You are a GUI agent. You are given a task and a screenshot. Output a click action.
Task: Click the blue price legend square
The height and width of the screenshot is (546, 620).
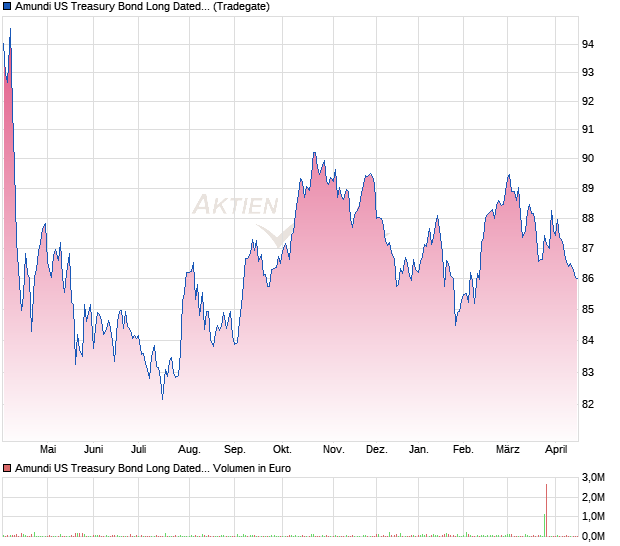(7, 6)
